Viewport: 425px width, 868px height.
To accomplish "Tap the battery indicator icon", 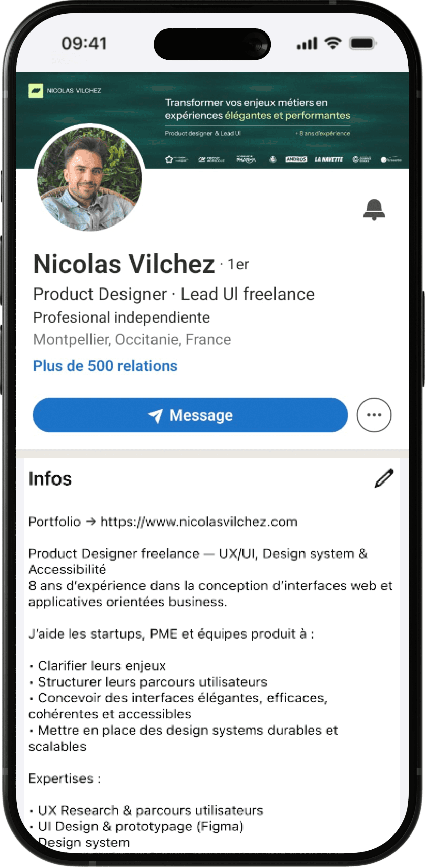I will tap(363, 43).
